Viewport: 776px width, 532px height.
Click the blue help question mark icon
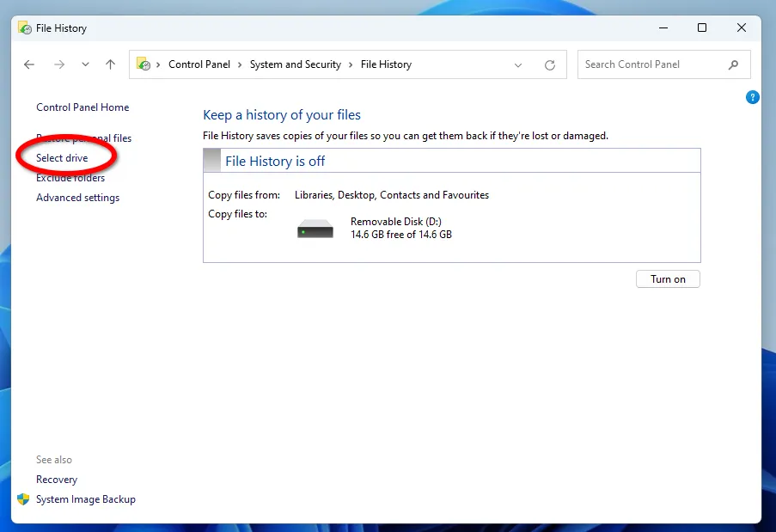(753, 98)
